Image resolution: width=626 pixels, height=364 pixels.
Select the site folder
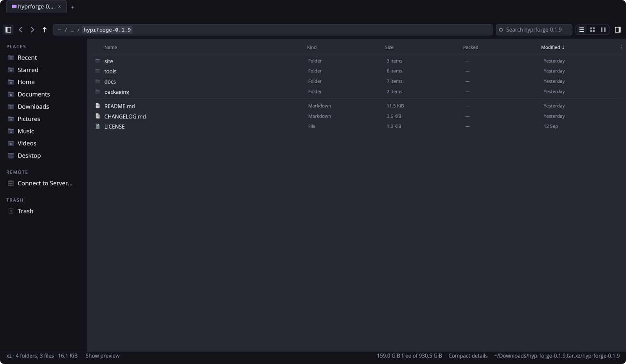pos(356,61)
